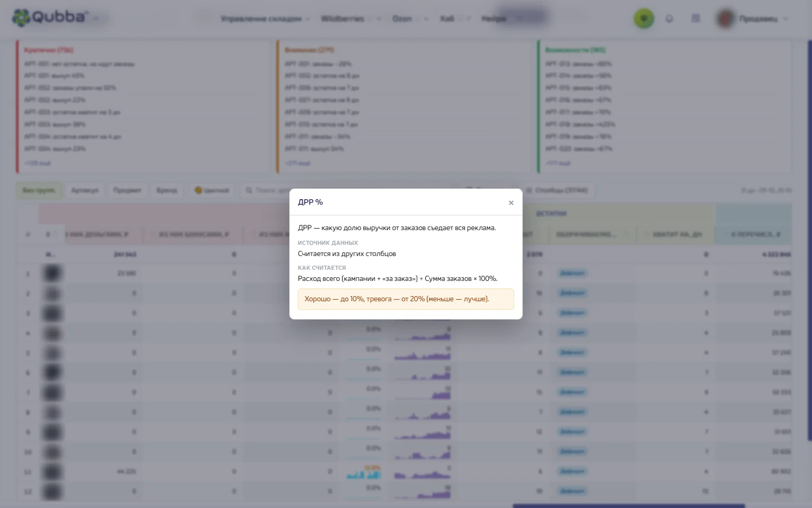Close the ДРР % info dialog
This screenshot has height=508, width=812.
511,203
